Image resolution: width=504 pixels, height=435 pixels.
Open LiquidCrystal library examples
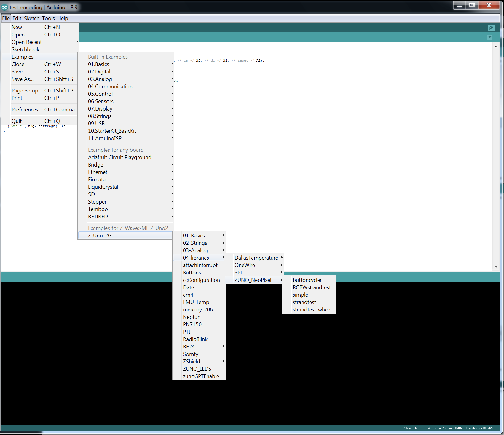click(126, 187)
